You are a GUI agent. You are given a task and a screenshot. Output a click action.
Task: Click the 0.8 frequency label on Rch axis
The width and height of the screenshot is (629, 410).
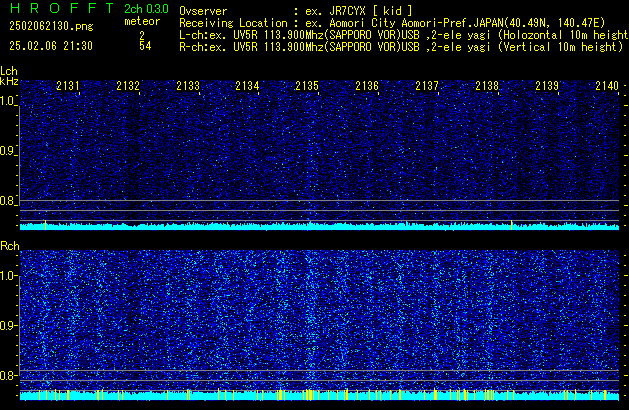click(8, 375)
